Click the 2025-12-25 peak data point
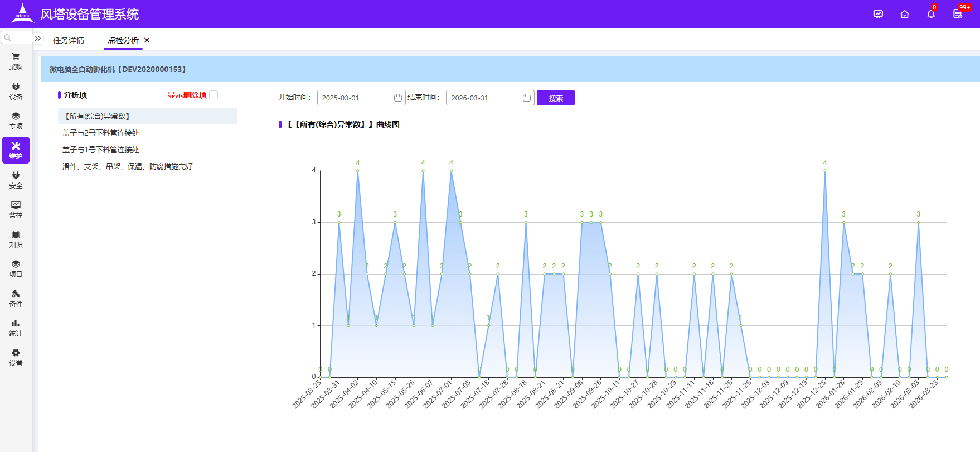This screenshot has height=452, width=980. [x=825, y=171]
